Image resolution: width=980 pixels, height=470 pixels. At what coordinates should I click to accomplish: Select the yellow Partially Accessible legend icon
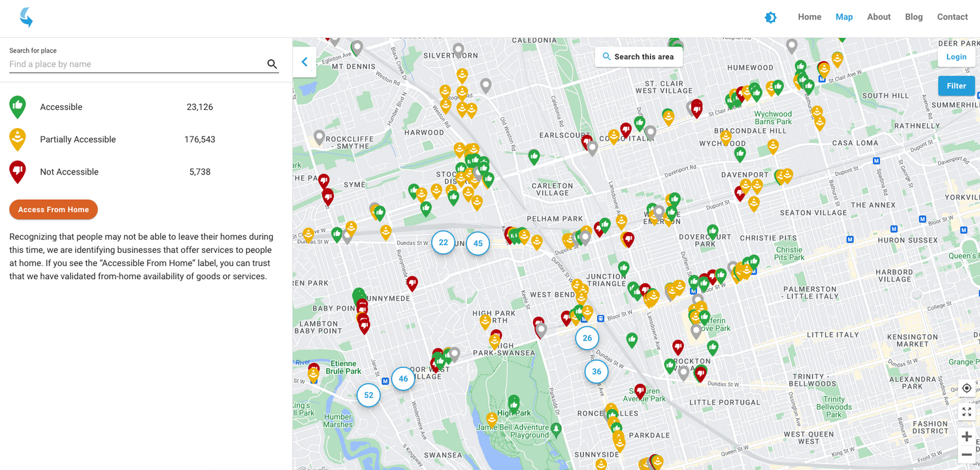(18, 139)
